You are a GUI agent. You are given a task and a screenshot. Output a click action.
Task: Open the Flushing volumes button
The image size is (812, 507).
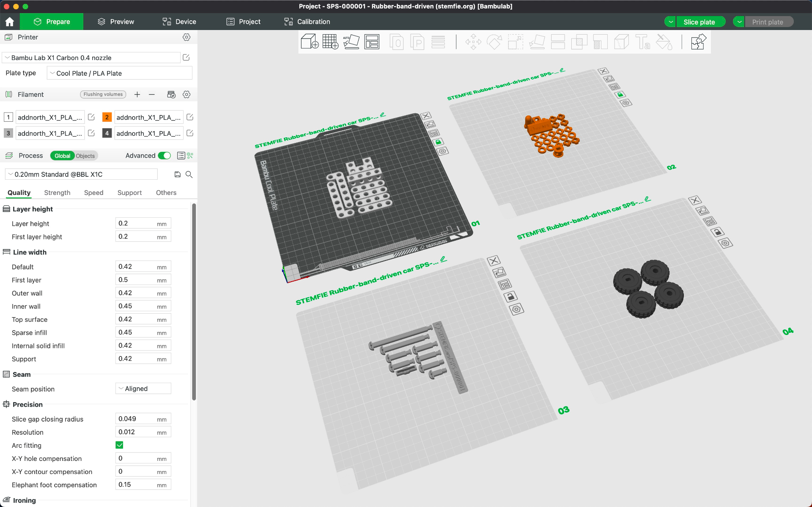click(x=103, y=94)
